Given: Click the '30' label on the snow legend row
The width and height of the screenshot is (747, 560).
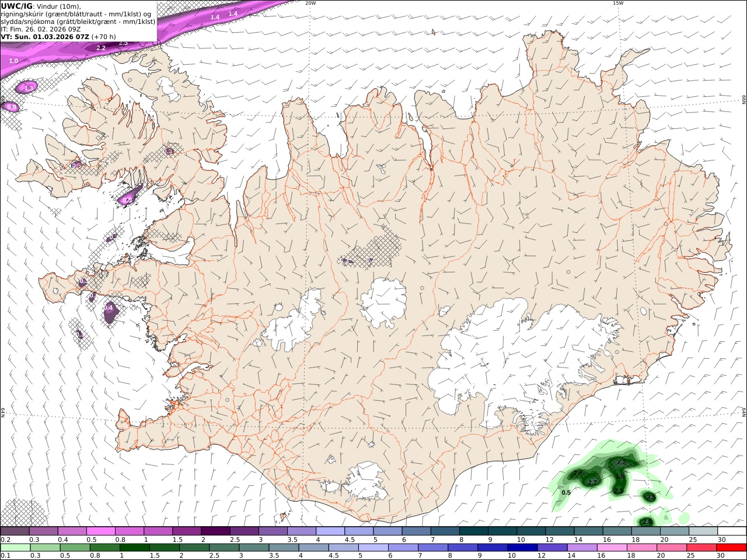Looking at the screenshot, I should (x=721, y=540).
